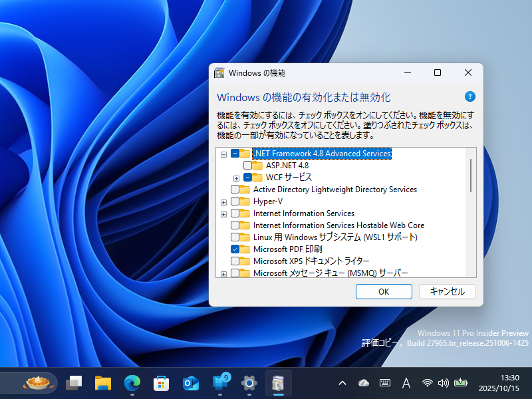Click OK to apply feature changes
The width and height of the screenshot is (532, 399).
[x=384, y=291]
